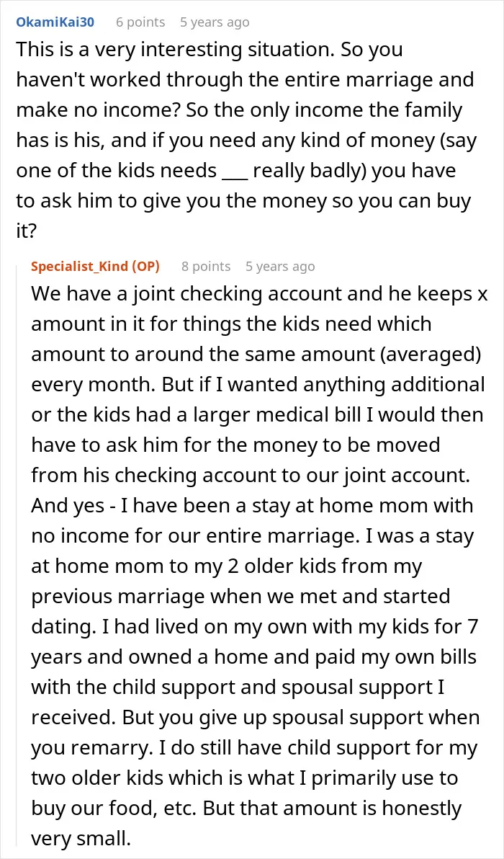The width and height of the screenshot is (504, 859).
Task: Click the line starting 'This is a very interesting'
Action: coord(210,50)
